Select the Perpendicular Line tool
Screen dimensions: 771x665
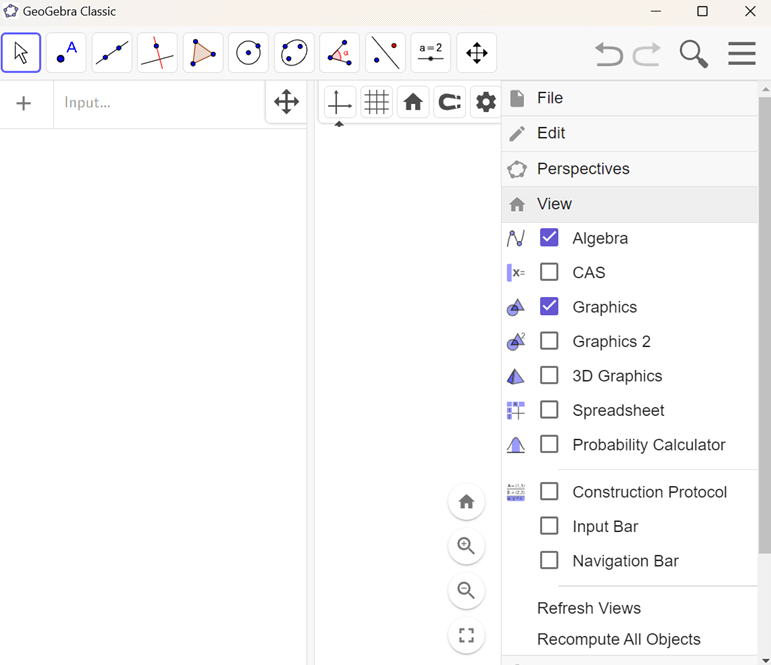click(157, 53)
